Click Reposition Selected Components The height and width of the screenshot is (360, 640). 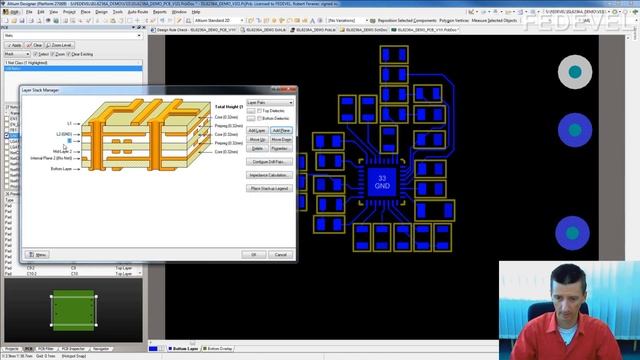click(407, 20)
